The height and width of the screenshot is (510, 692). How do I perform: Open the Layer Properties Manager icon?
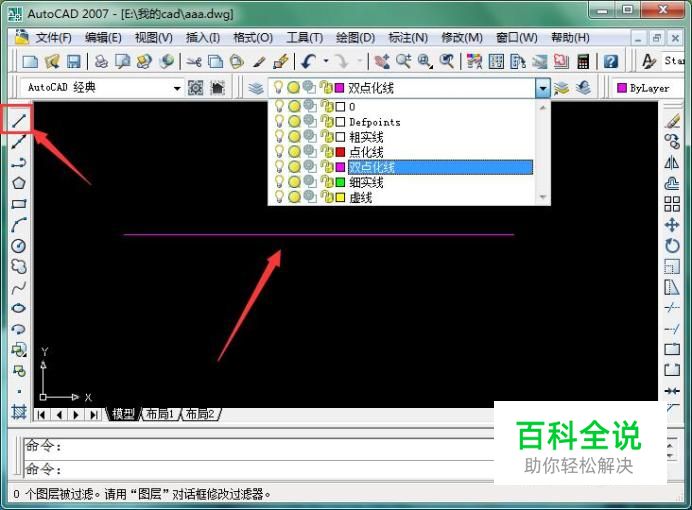click(x=256, y=88)
